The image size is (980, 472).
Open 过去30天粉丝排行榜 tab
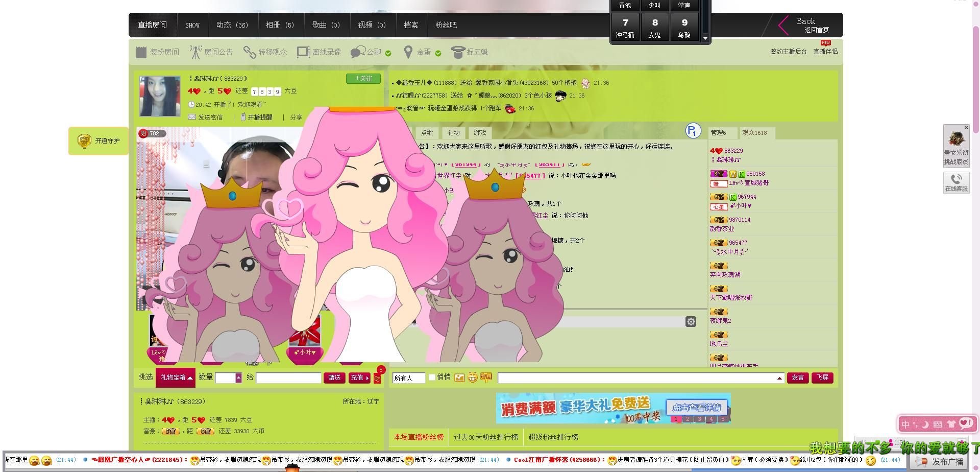tap(486, 437)
